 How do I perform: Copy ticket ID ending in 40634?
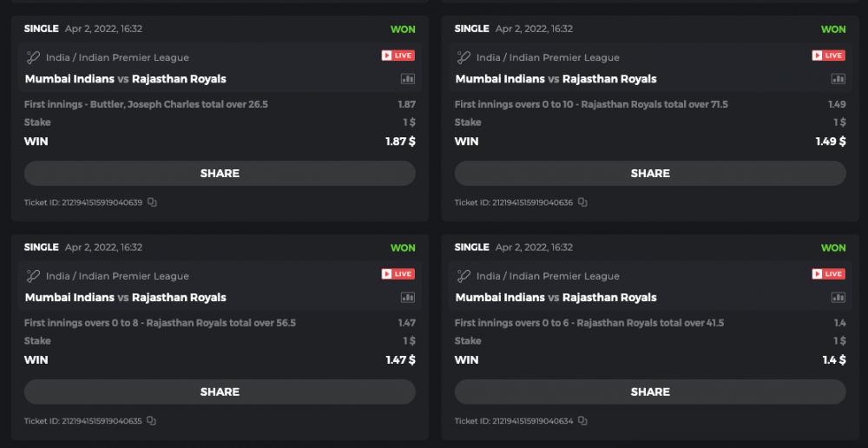[582, 421]
